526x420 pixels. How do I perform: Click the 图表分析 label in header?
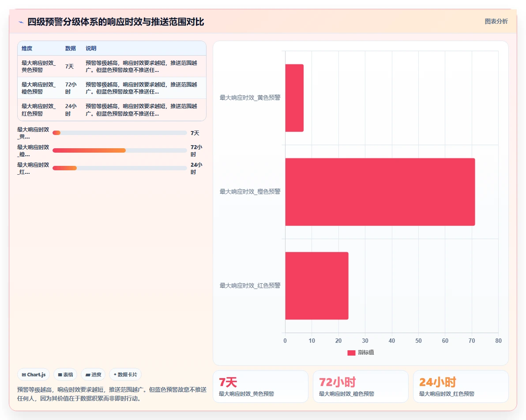(496, 22)
